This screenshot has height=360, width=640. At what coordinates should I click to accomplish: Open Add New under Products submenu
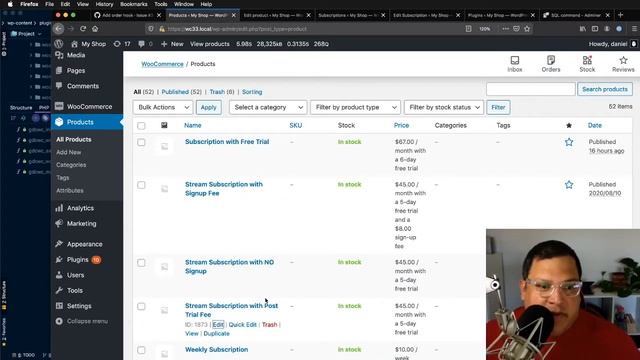click(x=69, y=152)
